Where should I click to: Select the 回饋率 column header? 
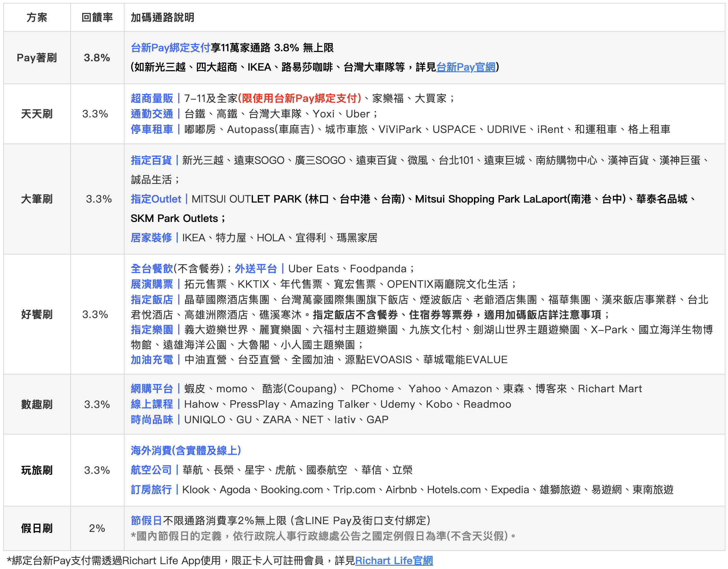pyautogui.click(x=97, y=17)
